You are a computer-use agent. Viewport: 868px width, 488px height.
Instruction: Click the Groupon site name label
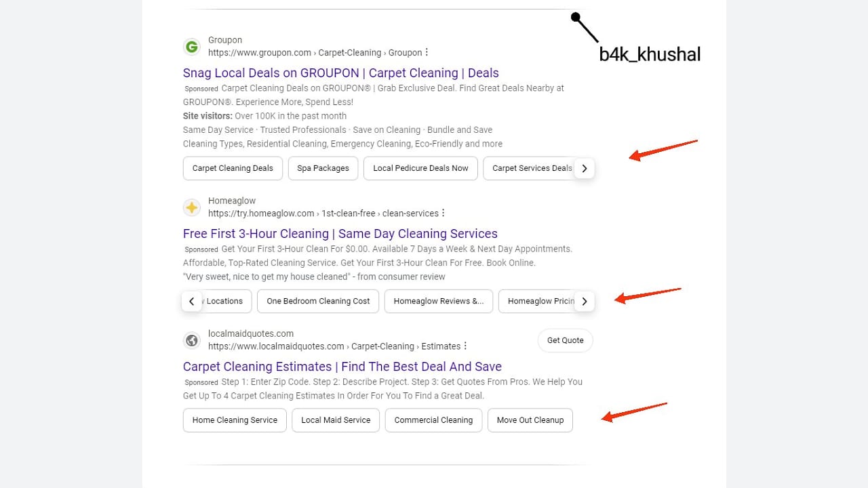[225, 40]
